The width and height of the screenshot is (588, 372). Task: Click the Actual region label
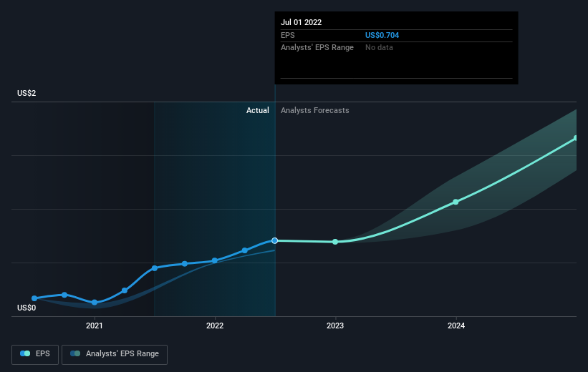(258, 110)
